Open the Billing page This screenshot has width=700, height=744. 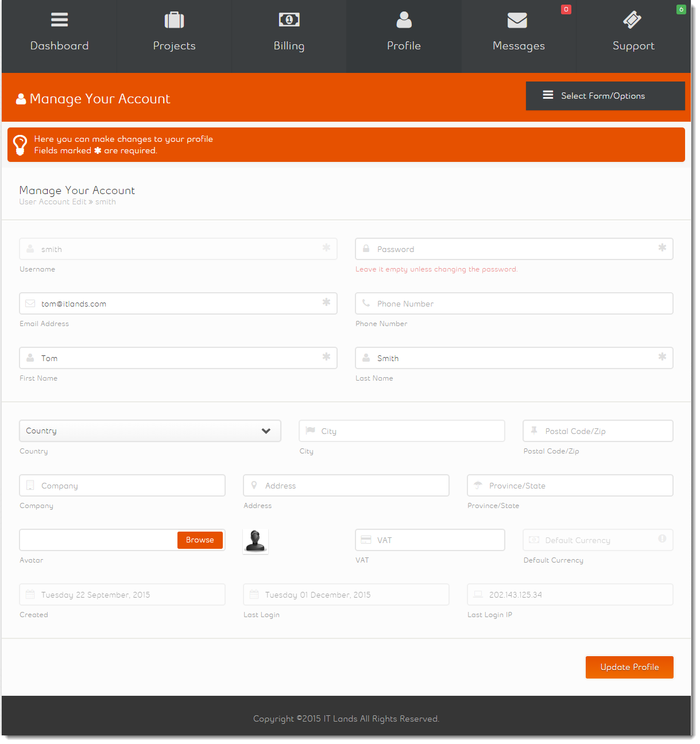coord(289,36)
